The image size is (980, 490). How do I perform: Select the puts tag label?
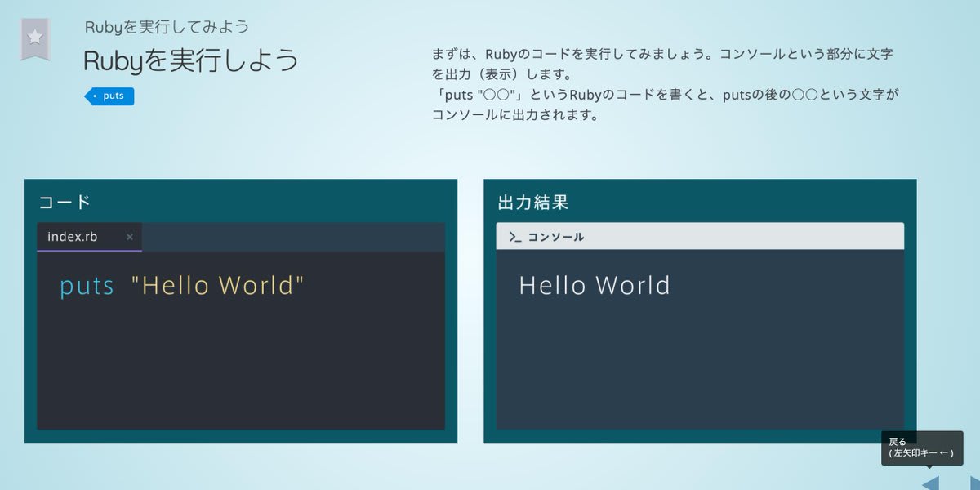click(109, 96)
